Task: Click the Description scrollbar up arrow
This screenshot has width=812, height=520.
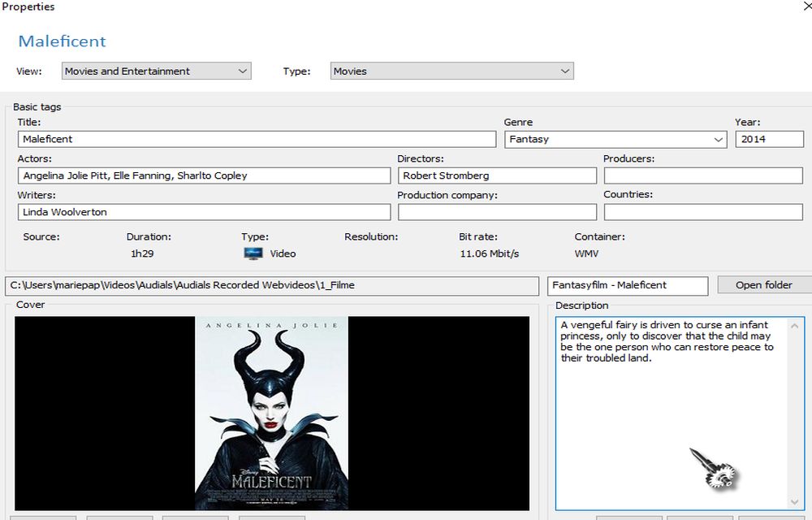Action: 795,326
